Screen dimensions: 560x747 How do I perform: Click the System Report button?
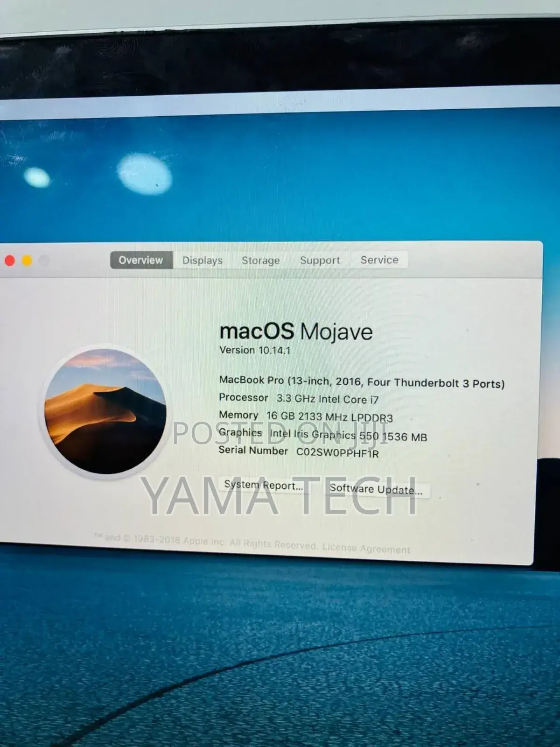click(x=264, y=485)
